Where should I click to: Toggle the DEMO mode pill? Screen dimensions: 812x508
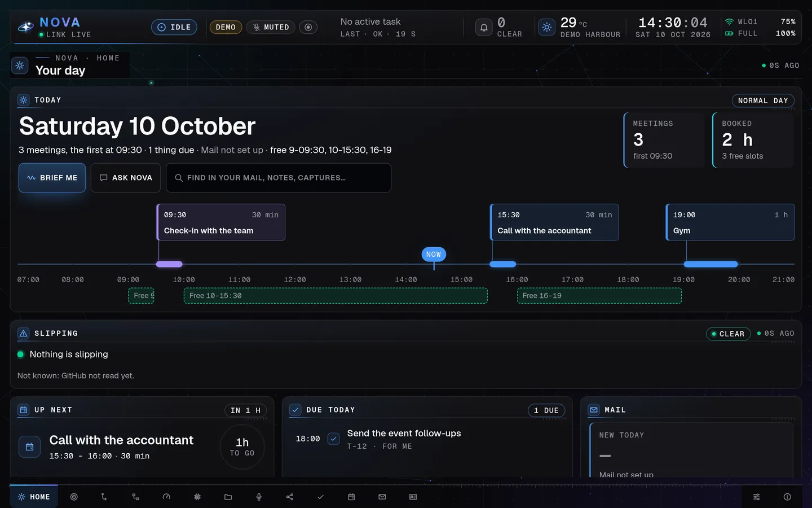point(226,27)
